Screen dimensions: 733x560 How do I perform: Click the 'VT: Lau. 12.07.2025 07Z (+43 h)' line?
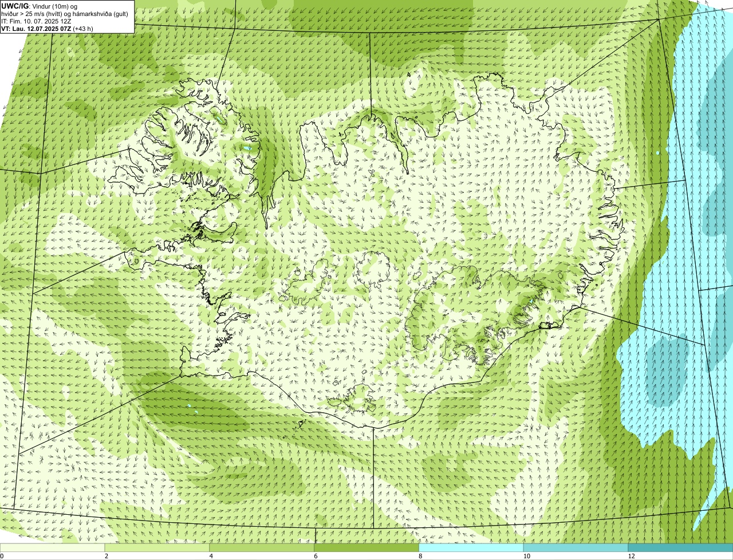point(47,28)
